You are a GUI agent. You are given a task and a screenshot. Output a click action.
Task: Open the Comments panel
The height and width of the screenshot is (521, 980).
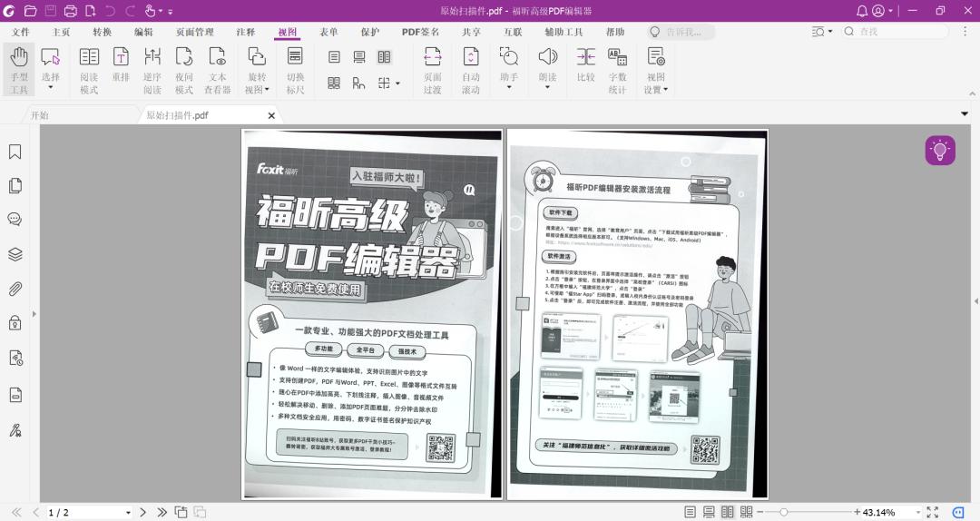tap(15, 219)
